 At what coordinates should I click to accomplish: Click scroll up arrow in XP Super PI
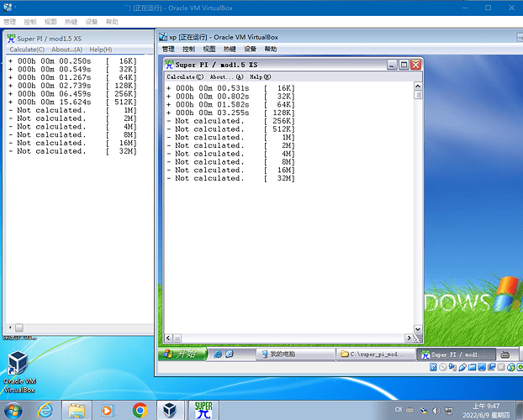418,86
